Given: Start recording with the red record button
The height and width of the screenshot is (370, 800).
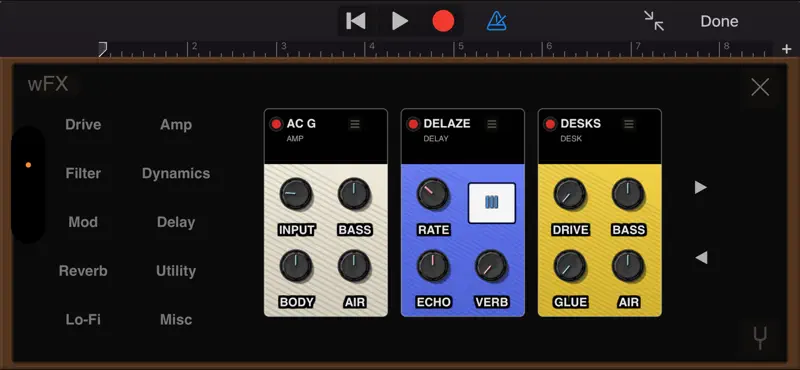Looking at the screenshot, I should click(443, 21).
